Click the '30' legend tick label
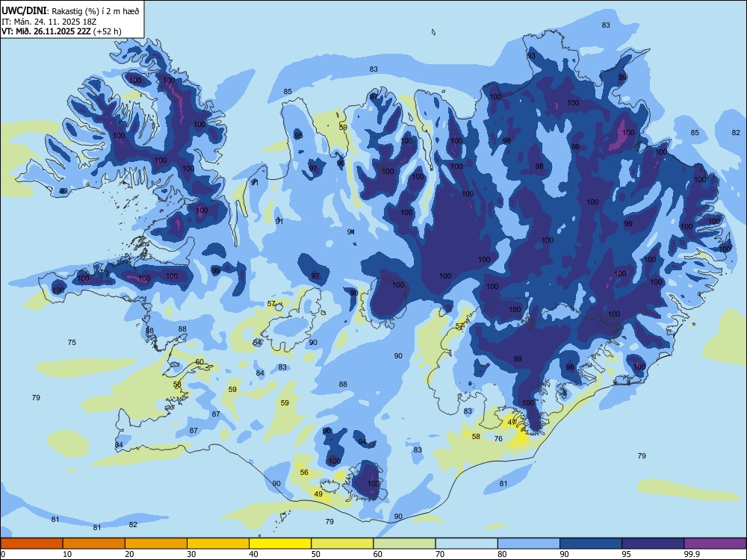The width and height of the screenshot is (747, 560). (191, 554)
